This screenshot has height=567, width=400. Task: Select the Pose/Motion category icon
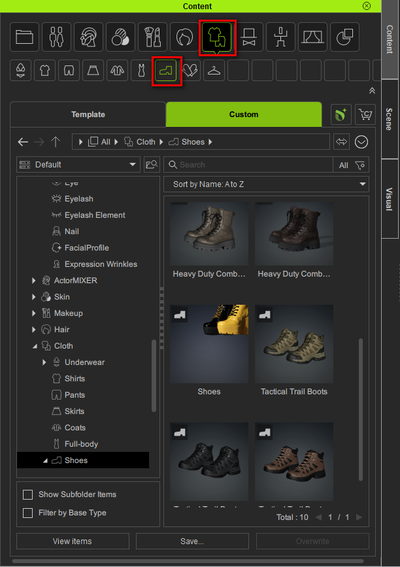tap(281, 37)
